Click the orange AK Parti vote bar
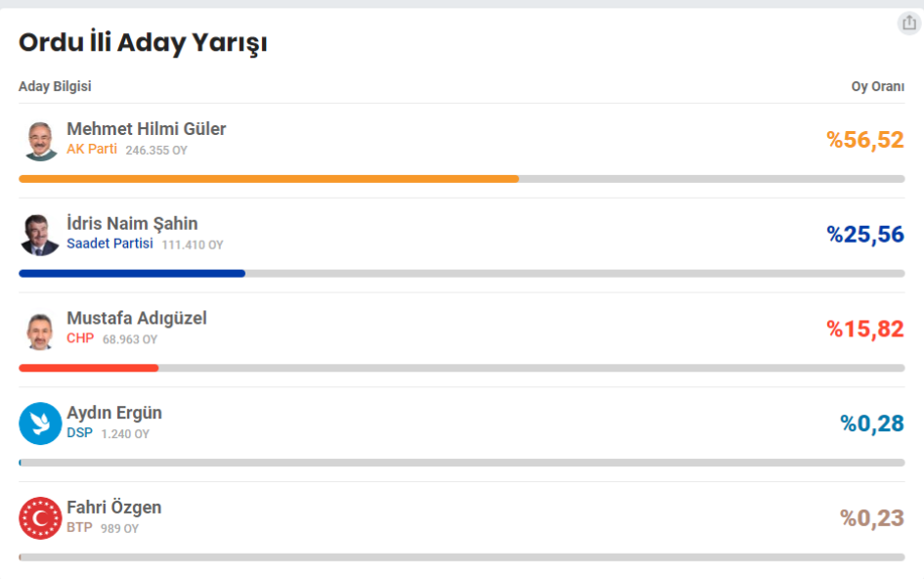The height and width of the screenshot is (579, 924). (x=269, y=179)
